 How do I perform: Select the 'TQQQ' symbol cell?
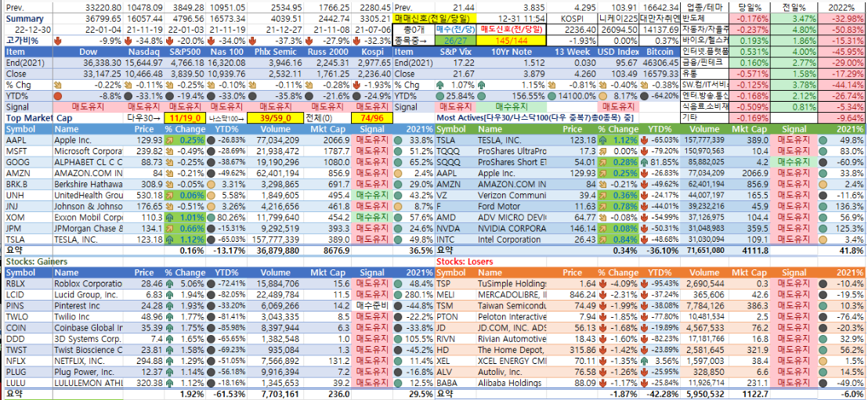click(x=456, y=151)
